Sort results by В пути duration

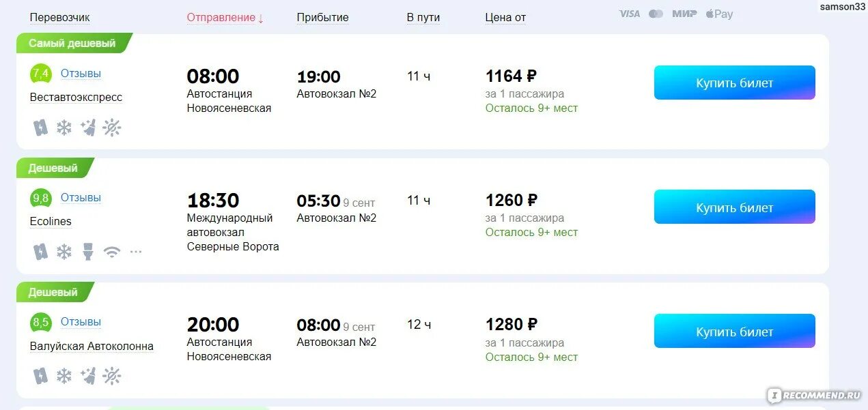point(424,18)
